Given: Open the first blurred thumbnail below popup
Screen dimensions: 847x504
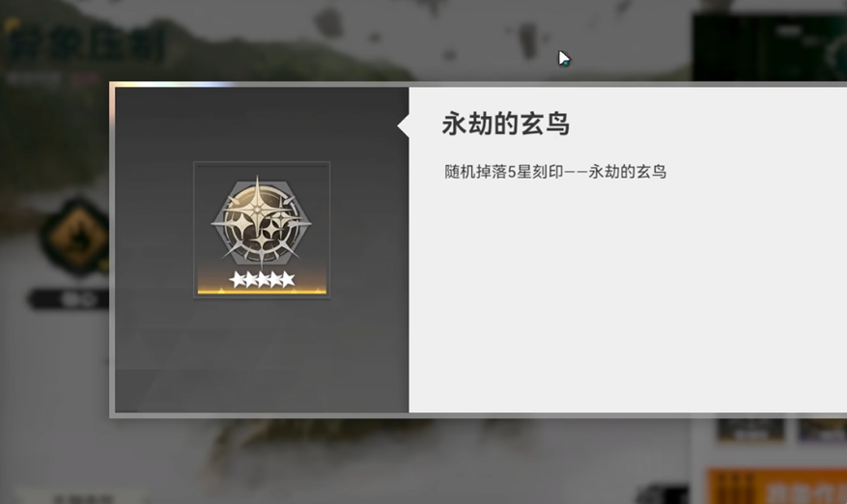Looking at the screenshot, I should pyautogui.click(x=750, y=430).
